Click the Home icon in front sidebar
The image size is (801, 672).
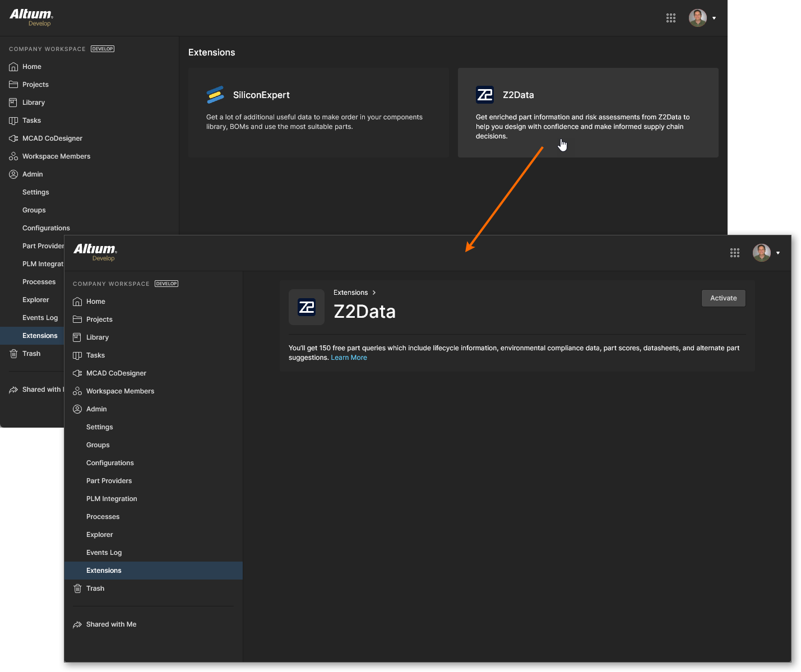[x=77, y=302]
